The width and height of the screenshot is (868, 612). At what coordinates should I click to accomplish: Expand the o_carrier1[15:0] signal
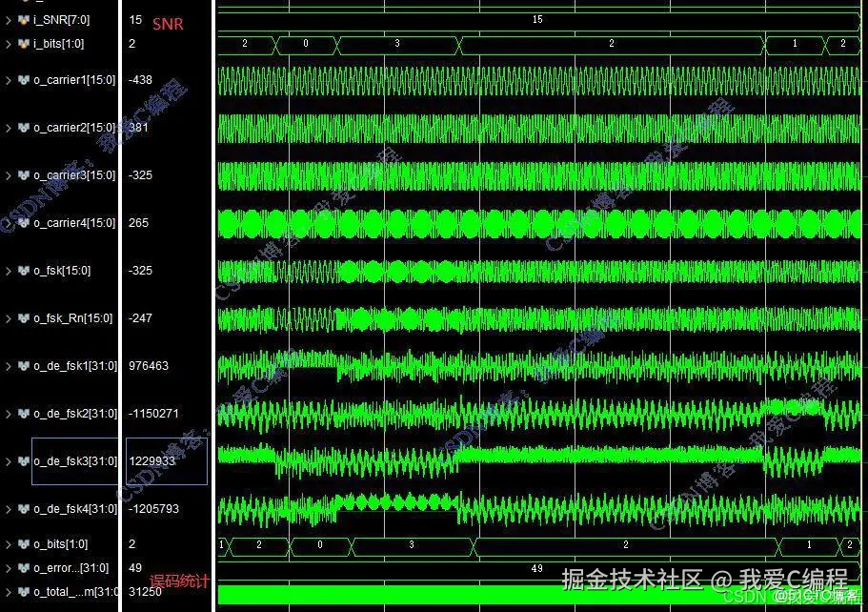9,80
